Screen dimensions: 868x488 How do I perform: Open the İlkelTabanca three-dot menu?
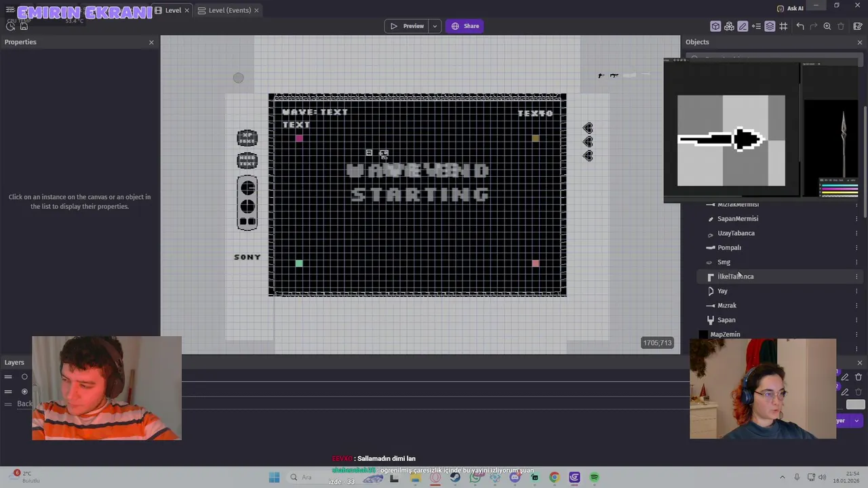pyautogui.click(x=856, y=277)
